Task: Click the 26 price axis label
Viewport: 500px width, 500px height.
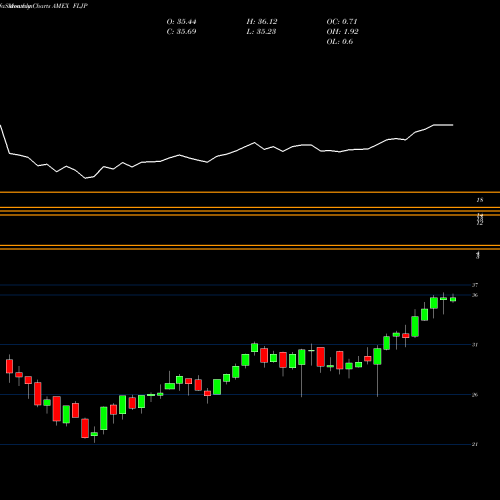Action: pyautogui.click(x=475, y=395)
